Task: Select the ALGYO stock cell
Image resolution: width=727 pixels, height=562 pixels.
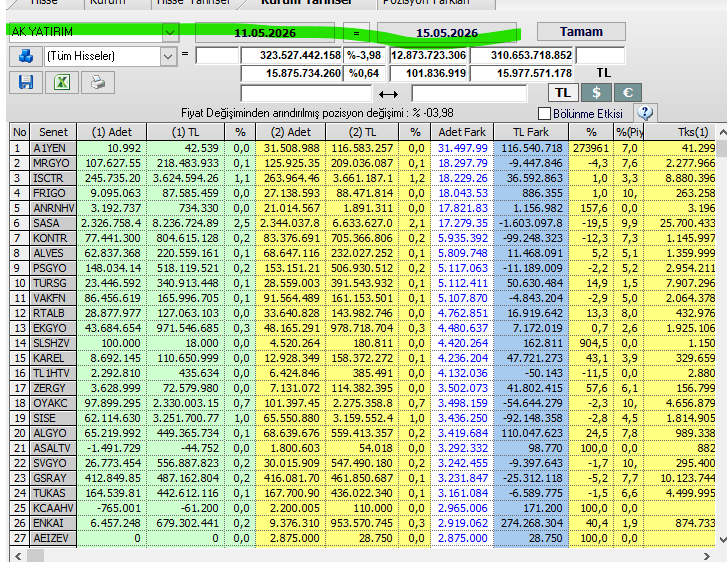Action: tap(53, 433)
